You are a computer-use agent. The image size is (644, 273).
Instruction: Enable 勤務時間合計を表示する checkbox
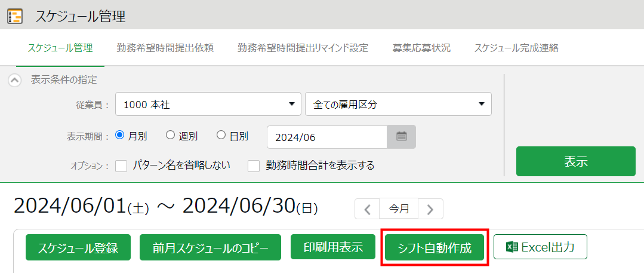coord(254,165)
